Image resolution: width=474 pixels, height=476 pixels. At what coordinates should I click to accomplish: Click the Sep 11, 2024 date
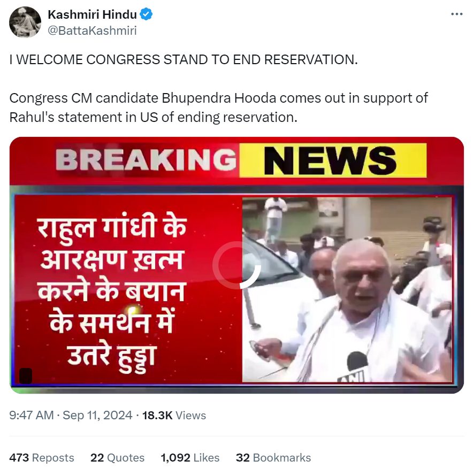pyautogui.click(x=97, y=415)
